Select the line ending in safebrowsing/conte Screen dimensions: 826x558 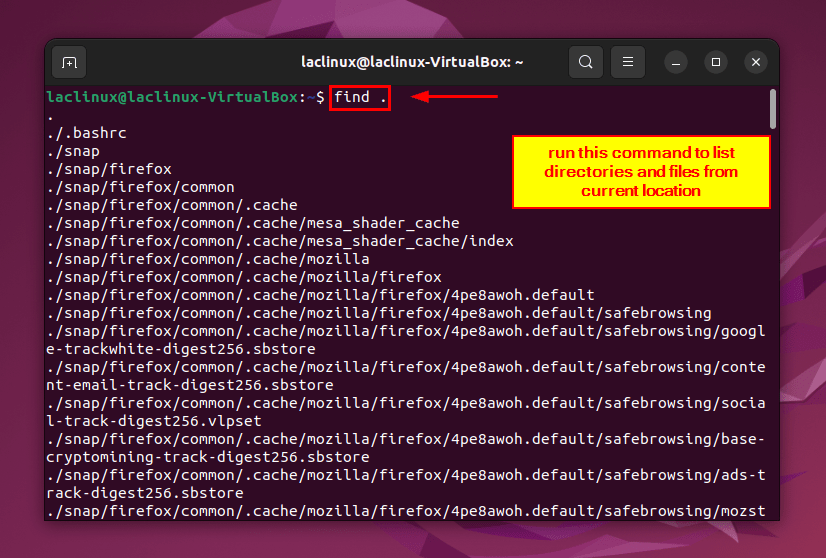pyautogui.click(x=406, y=367)
